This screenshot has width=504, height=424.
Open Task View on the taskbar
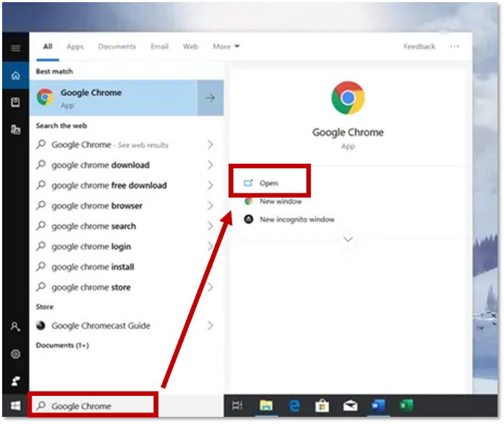click(237, 406)
